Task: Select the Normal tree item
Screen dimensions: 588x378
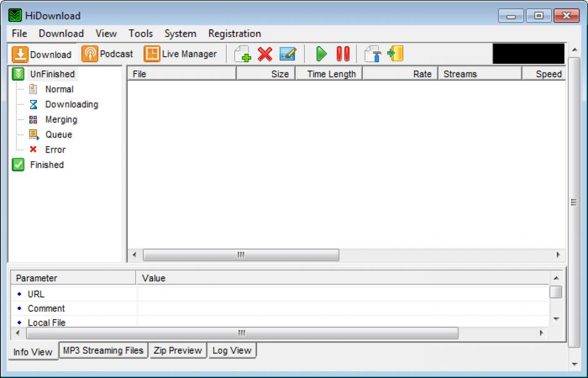Action: [59, 89]
